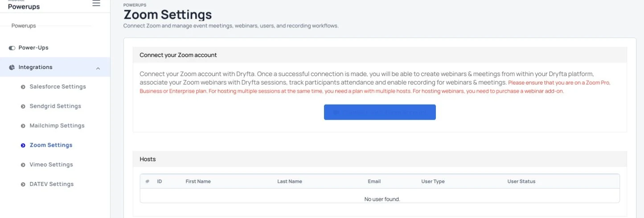Click the No user found message
Viewport: 644px width, 218px height.
pyautogui.click(x=382, y=199)
